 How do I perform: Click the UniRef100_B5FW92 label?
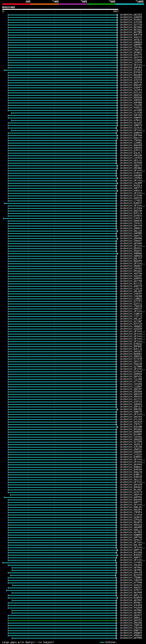point(131,347)
